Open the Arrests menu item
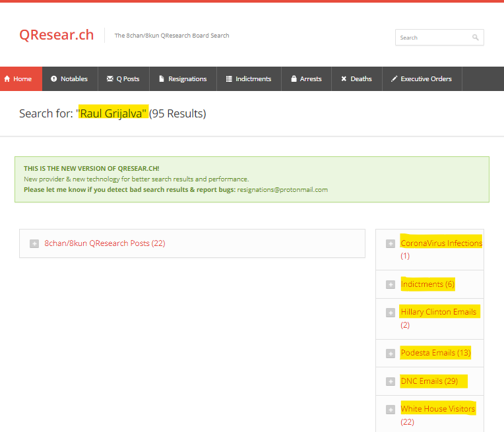504x432 pixels. (x=306, y=78)
